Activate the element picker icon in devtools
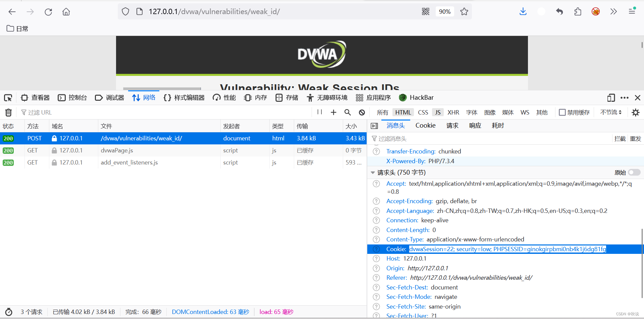Viewport: 644px width, 319px height. point(8,98)
